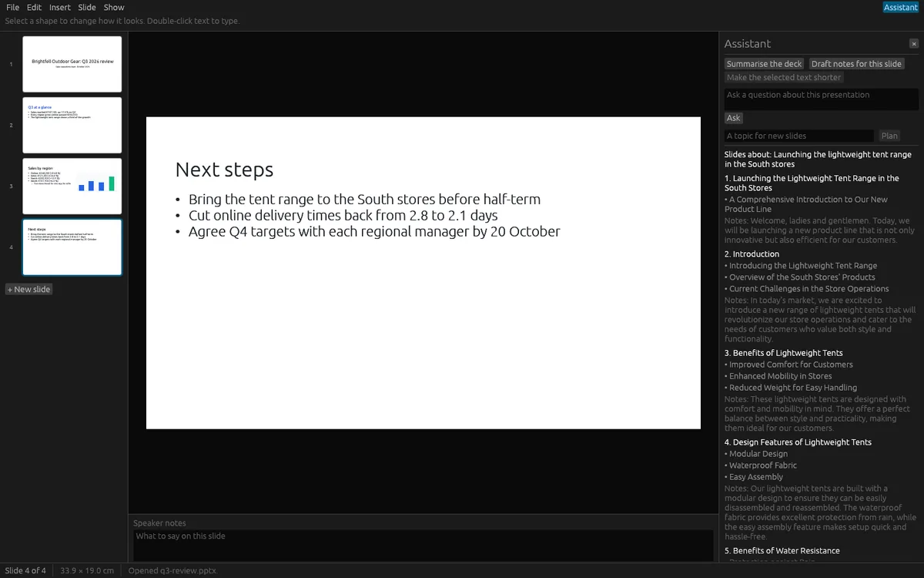Select slide 1 thumbnail
The height and width of the screenshot is (578, 924).
tap(72, 64)
